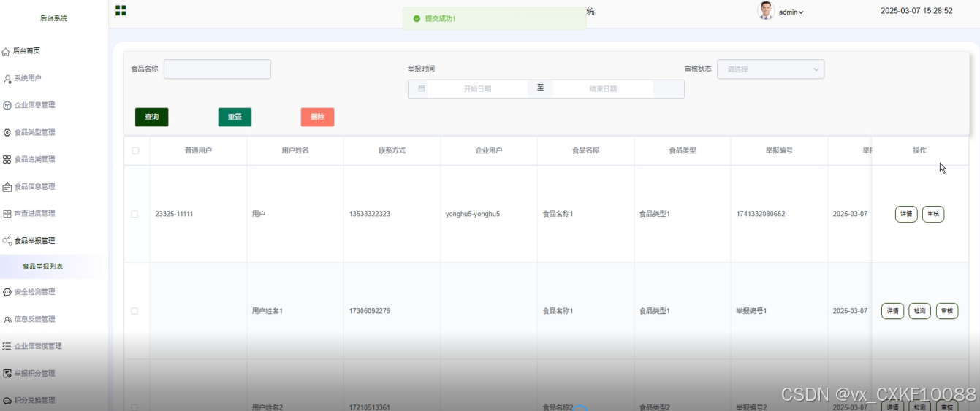Screen dimensions: 980x411
Task: Click the 查询 search button
Action: [152, 117]
